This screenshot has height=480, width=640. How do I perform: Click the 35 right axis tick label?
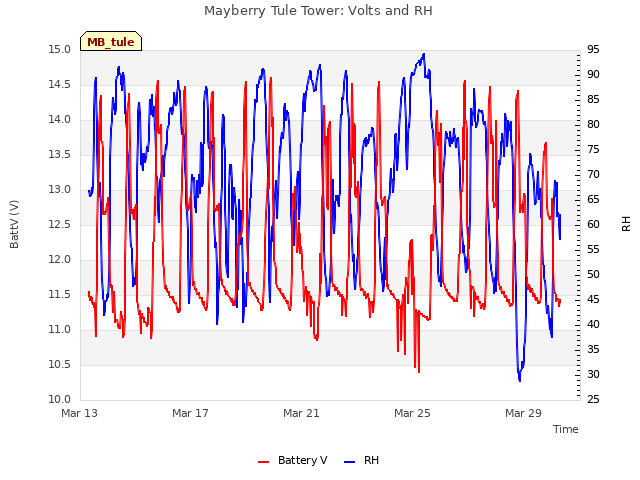593,349
